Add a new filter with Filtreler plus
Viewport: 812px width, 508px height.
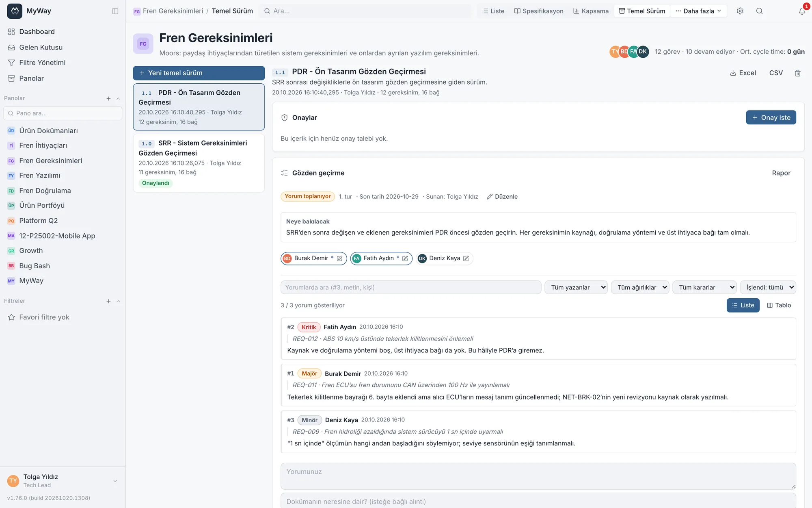[108, 301]
